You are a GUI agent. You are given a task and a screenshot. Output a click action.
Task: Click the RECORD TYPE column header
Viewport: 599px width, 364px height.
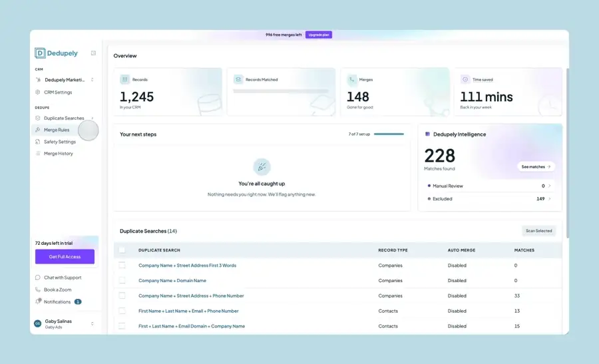pyautogui.click(x=393, y=250)
